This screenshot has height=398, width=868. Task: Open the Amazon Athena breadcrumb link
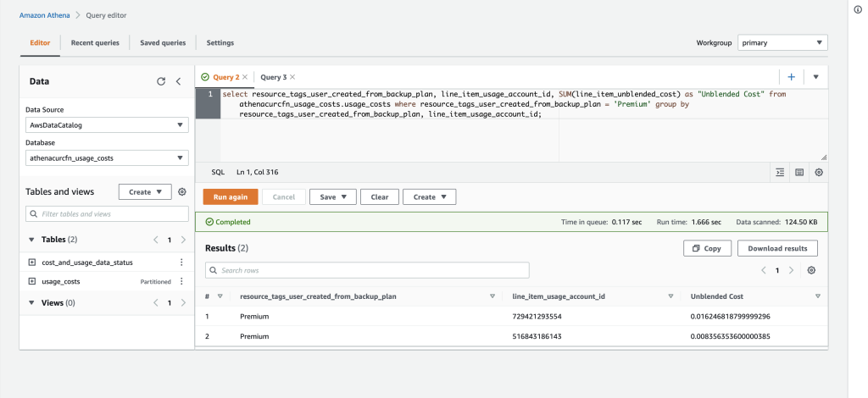tap(45, 15)
